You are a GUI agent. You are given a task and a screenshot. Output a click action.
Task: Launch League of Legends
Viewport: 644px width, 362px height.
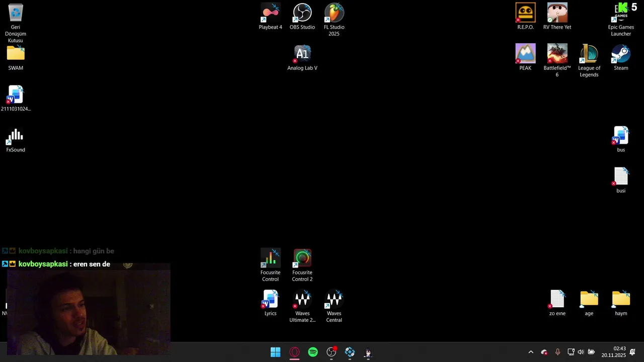[589, 61]
